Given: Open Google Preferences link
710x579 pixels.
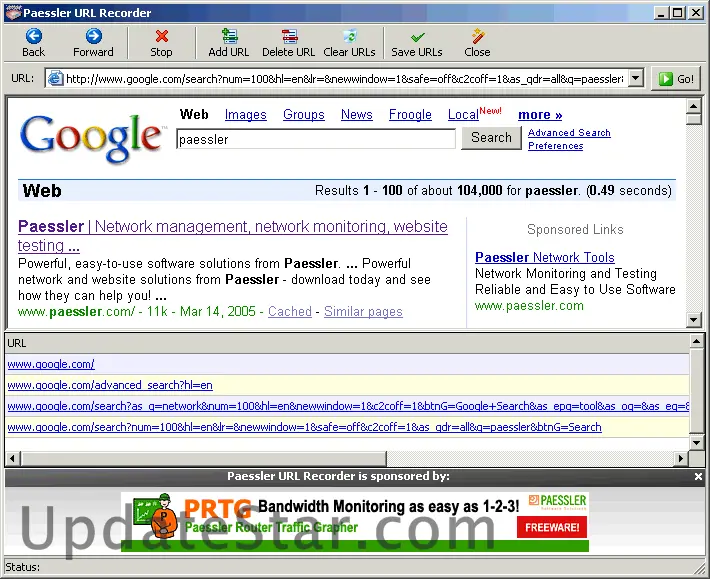Looking at the screenshot, I should tap(556, 146).
